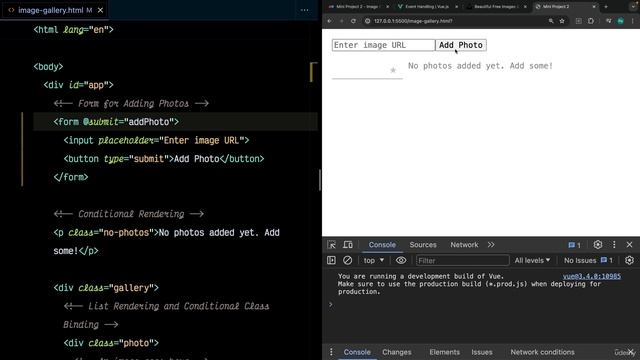This screenshot has width=640, height=360.
Task: Switch to the Console tab in DevTools
Action: click(382, 244)
